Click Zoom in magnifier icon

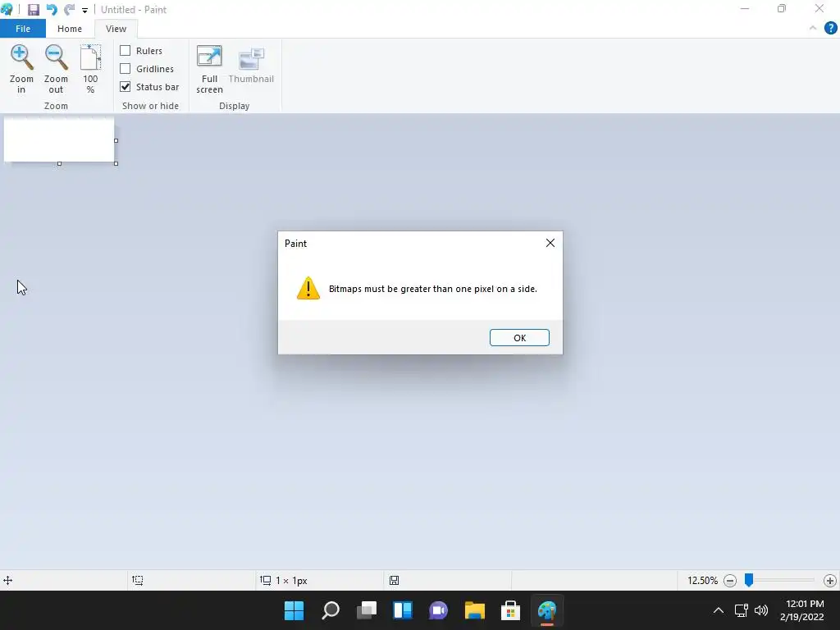tap(21, 58)
